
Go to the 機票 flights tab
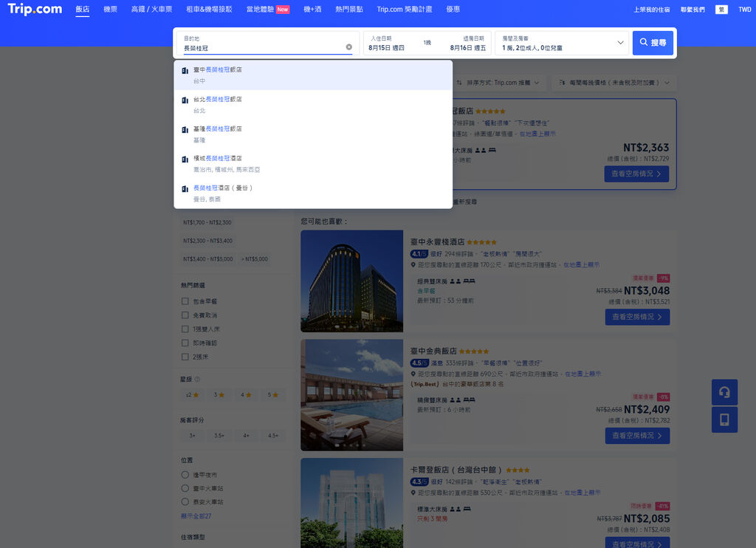pyautogui.click(x=111, y=9)
